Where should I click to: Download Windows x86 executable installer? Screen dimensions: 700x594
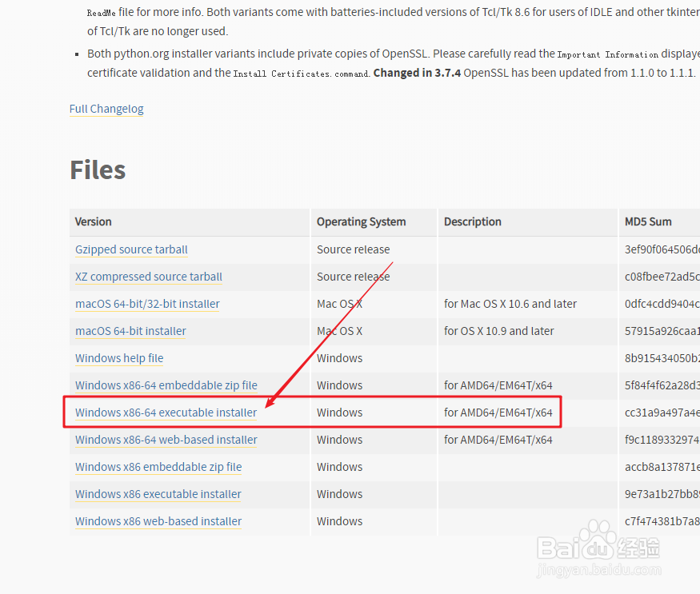tap(158, 495)
